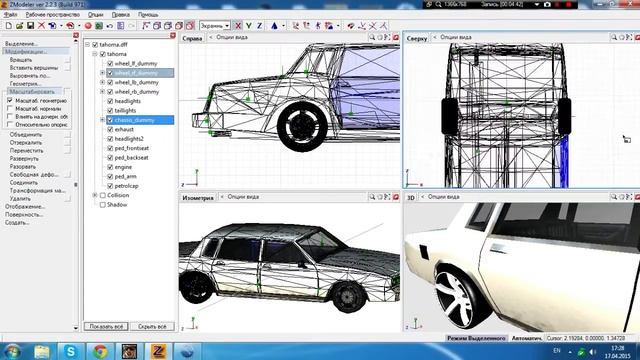Open the Правка menu

click(121, 15)
